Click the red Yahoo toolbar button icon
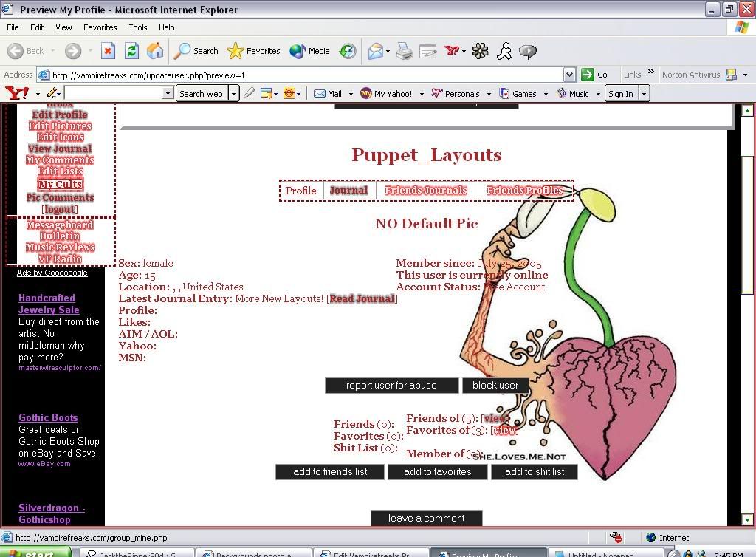756x557 pixels. coord(452,51)
